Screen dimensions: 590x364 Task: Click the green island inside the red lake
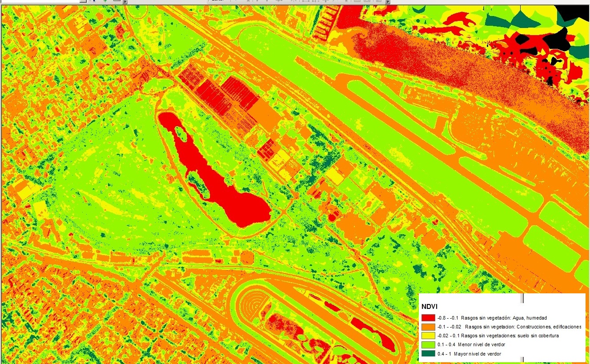pyautogui.click(x=180, y=132)
